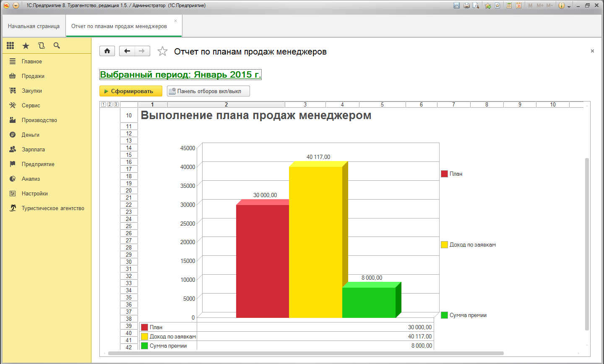Select grouping level 3 box
Viewport: 604px width, 364px height.
pos(116,104)
